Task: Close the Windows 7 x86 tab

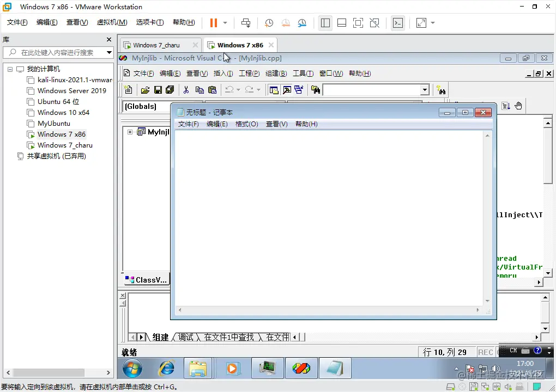Action: (271, 45)
